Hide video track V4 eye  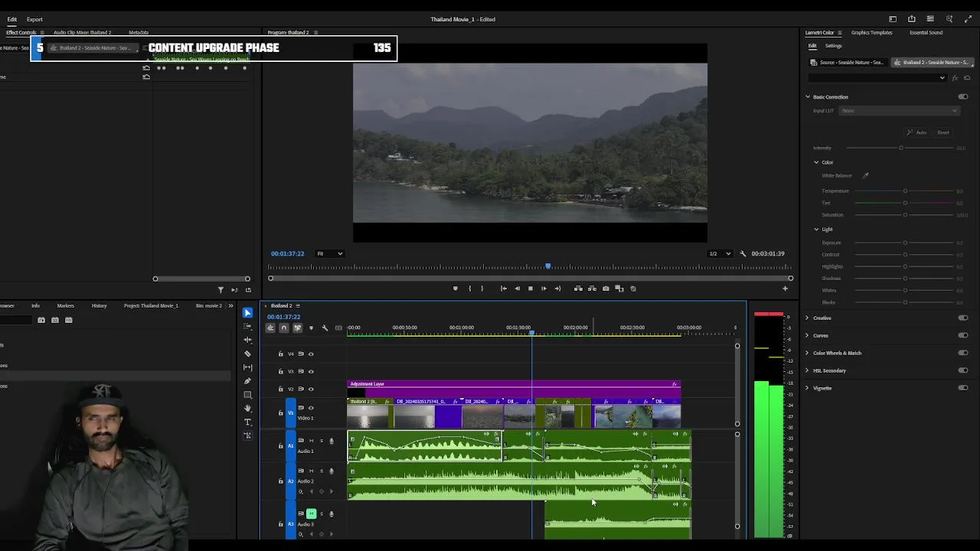(311, 354)
